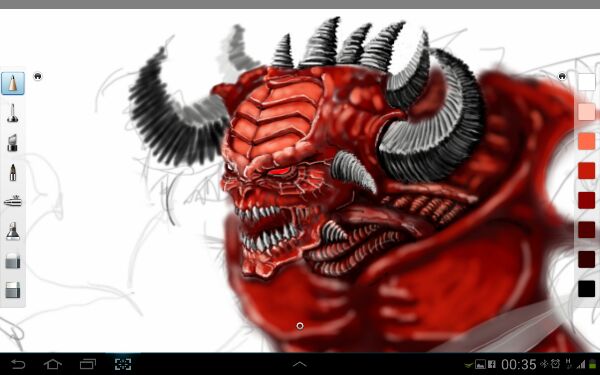Screen dimensions: 600x375
Task: Tap the signal strength indicator
Action: tap(582, 365)
